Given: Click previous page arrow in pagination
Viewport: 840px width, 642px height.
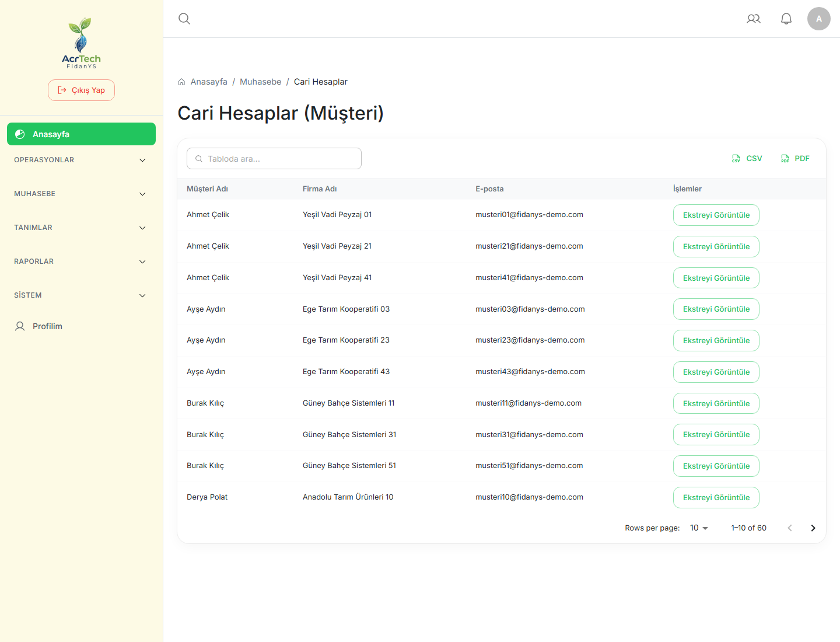Looking at the screenshot, I should pyautogui.click(x=790, y=528).
